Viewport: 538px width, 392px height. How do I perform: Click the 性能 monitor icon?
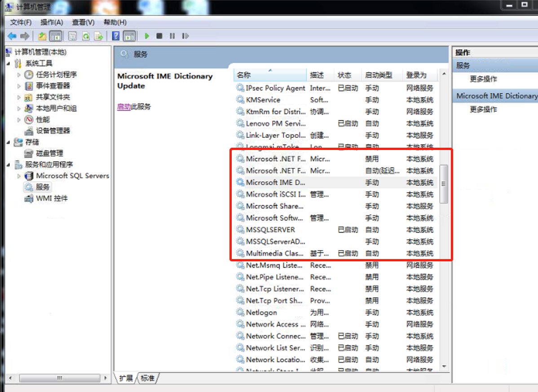[29, 120]
